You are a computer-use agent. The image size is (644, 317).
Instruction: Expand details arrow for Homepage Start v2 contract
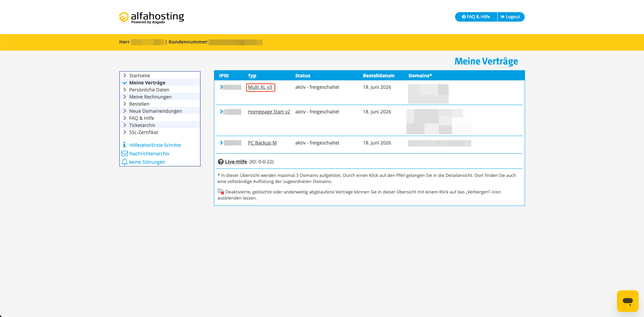click(x=221, y=112)
